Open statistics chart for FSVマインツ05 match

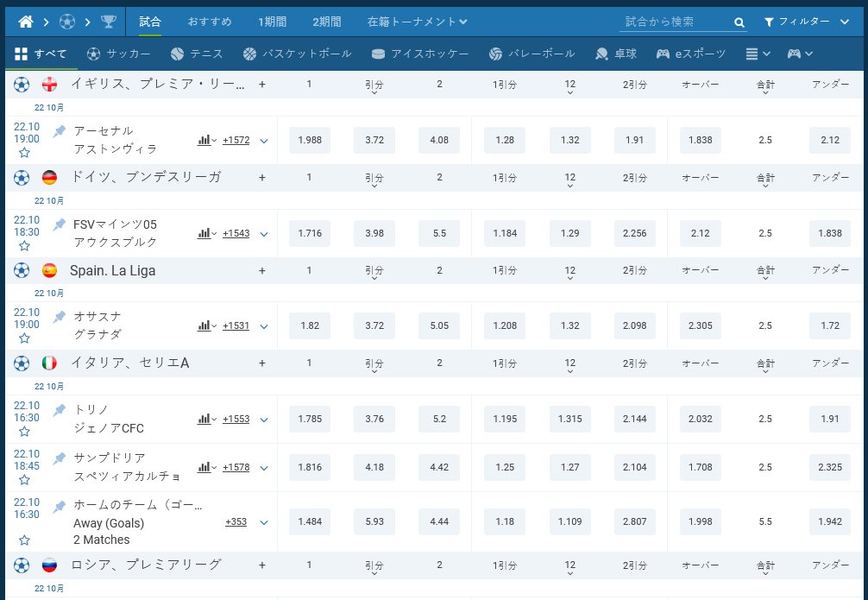206,233
